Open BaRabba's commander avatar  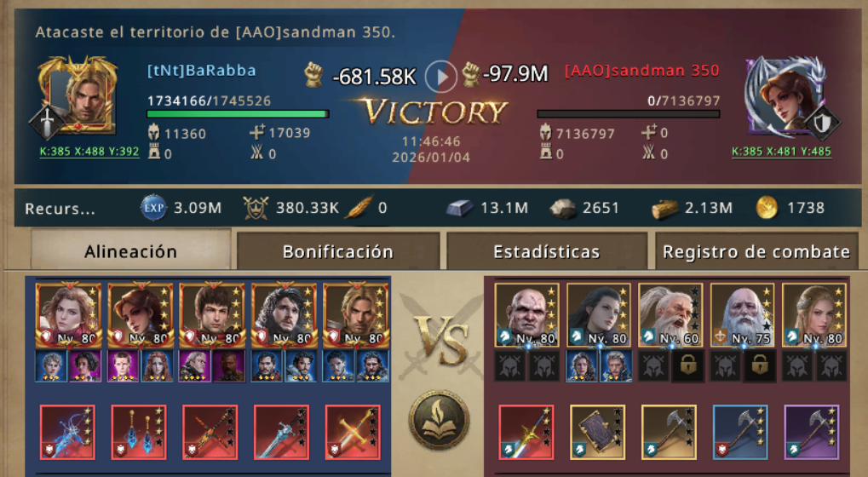78,95
